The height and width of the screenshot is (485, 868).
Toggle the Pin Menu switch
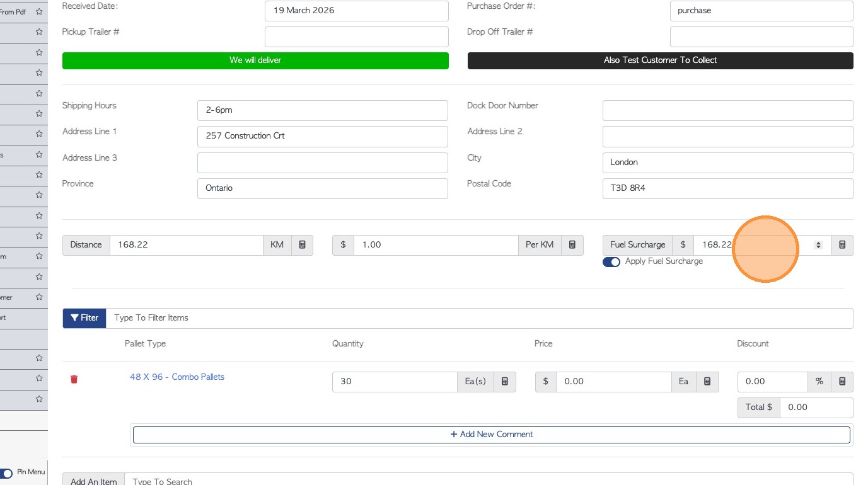(x=6, y=473)
